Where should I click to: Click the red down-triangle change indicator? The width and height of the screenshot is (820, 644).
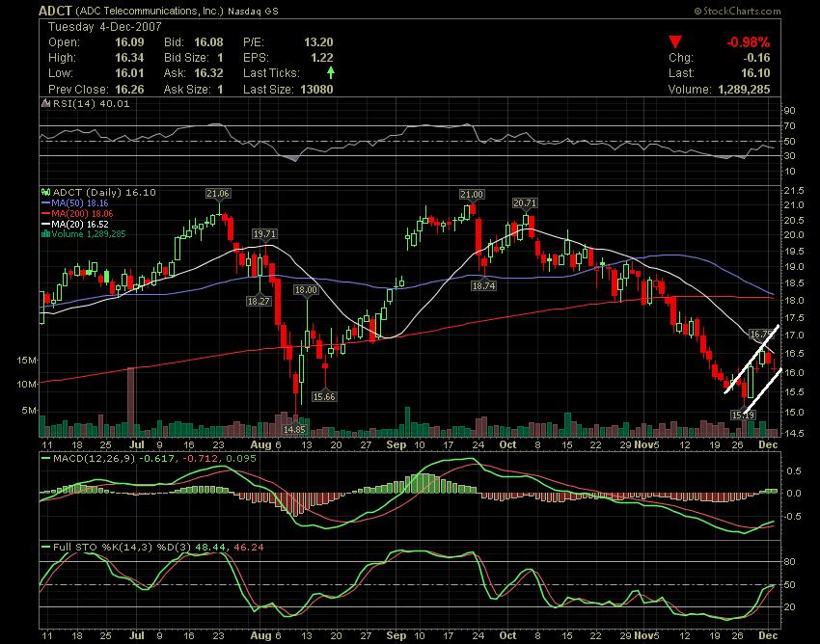(x=675, y=41)
